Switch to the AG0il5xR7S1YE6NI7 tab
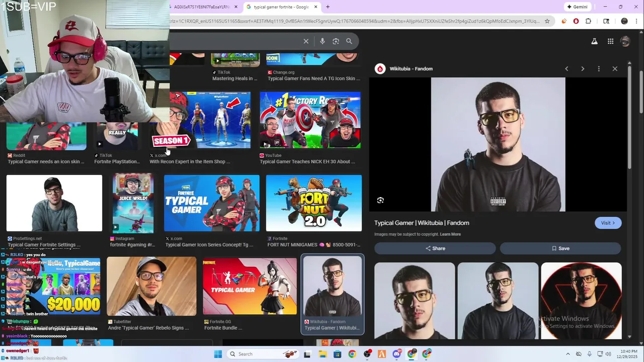 point(201,7)
